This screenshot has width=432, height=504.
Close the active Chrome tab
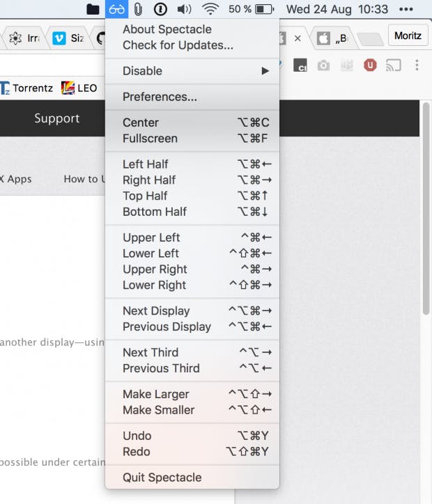pos(298,38)
